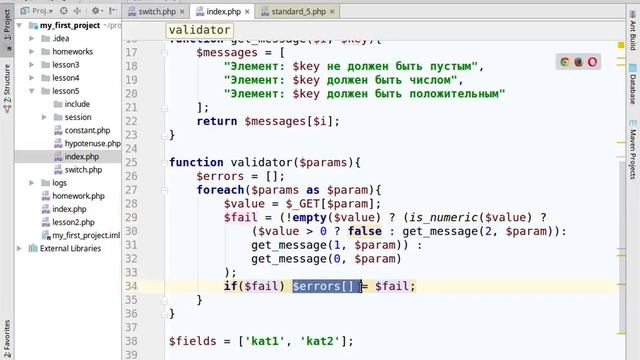
Task: Click the lesson4 folder icon
Action: pyautogui.click(x=46, y=78)
